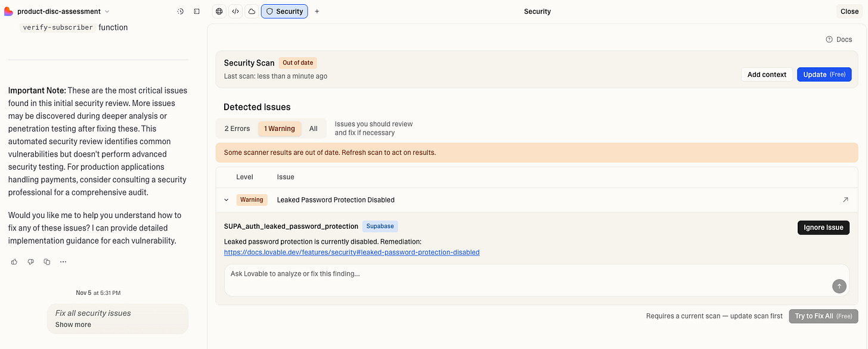Expand the 'Fix all security issues' Show more

(73, 325)
